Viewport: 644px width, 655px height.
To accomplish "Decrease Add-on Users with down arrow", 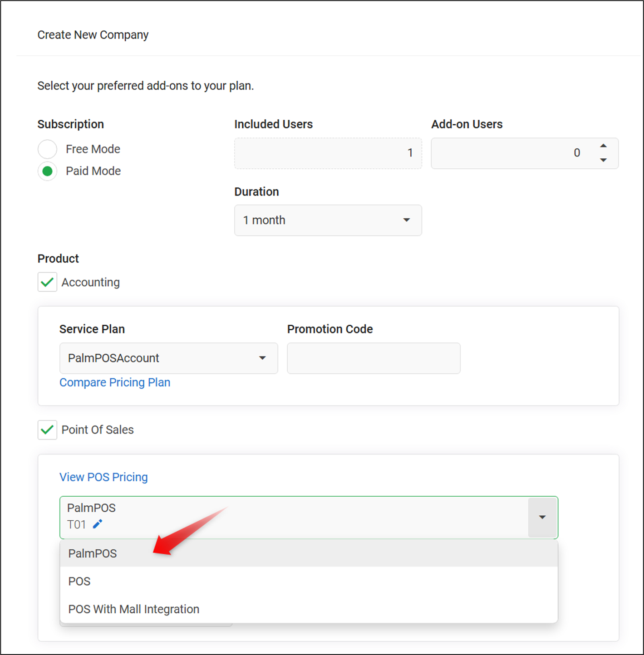I will (603, 160).
